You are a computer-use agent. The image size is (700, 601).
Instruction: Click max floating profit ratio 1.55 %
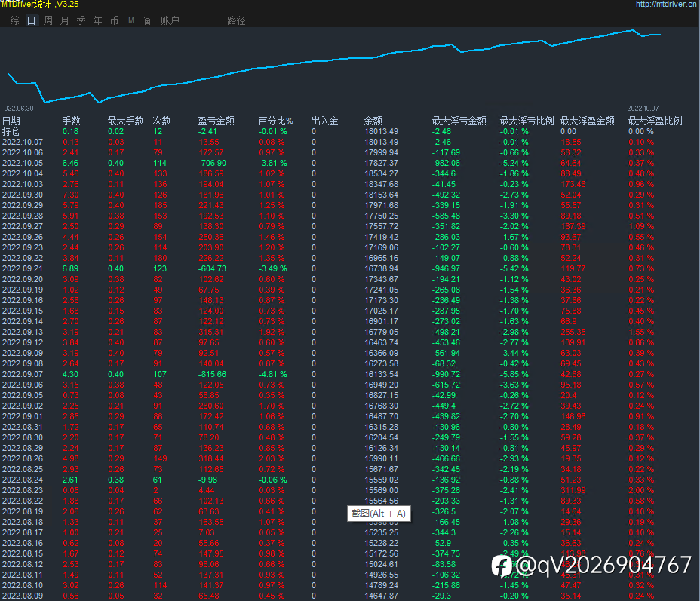click(x=641, y=332)
